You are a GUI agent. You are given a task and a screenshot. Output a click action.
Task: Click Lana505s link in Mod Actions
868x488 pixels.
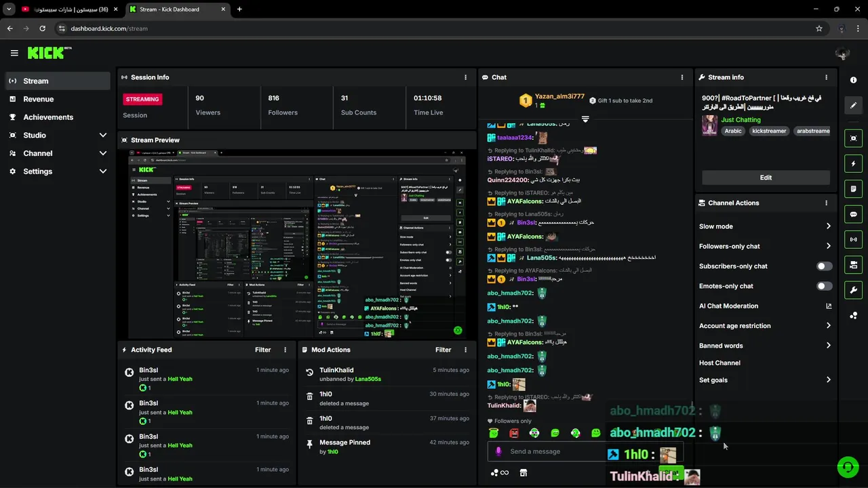[368, 379]
